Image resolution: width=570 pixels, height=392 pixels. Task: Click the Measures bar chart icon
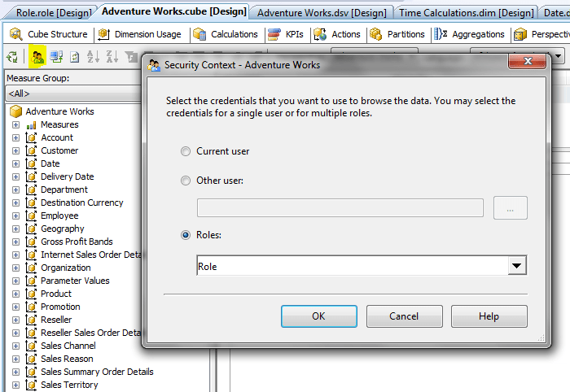(31, 125)
